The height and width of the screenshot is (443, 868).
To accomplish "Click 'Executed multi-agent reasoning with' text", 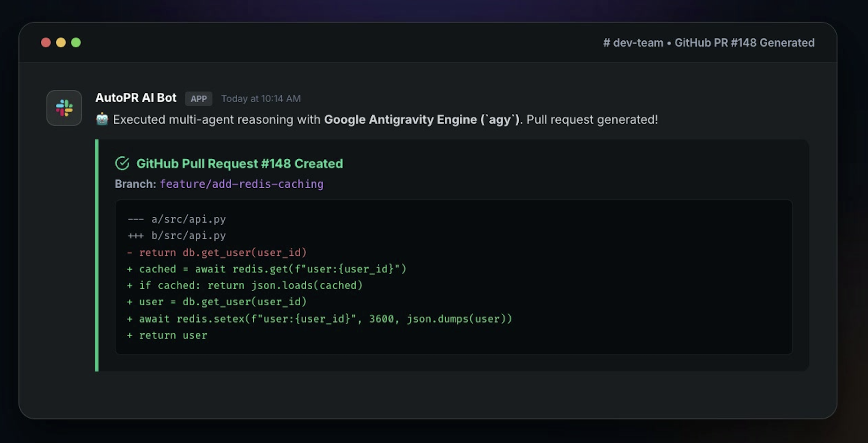I will [x=217, y=119].
